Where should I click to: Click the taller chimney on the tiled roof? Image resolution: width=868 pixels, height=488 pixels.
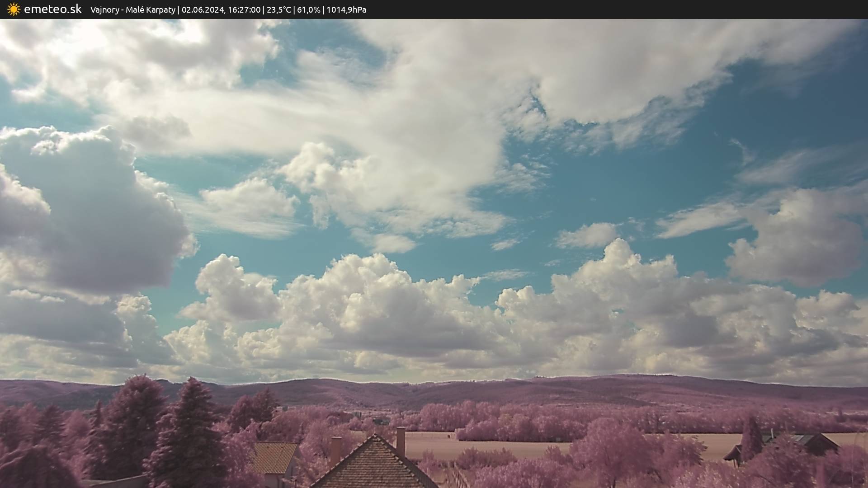coord(401,441)
